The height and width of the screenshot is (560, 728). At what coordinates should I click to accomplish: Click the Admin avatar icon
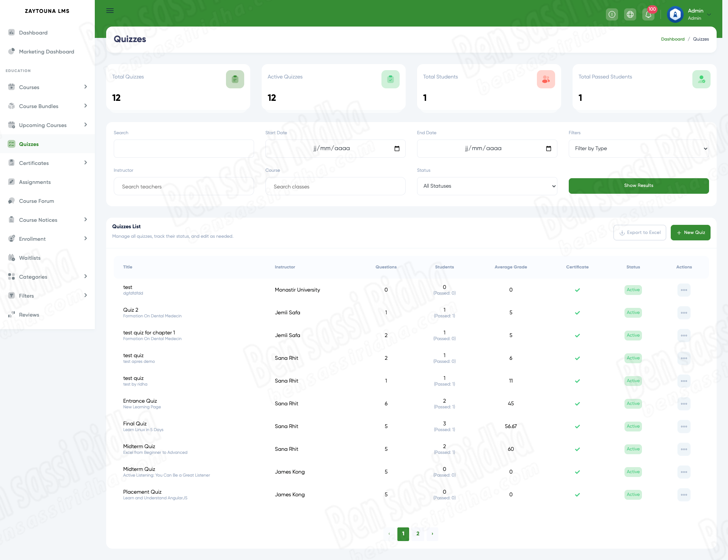point(675,14)
